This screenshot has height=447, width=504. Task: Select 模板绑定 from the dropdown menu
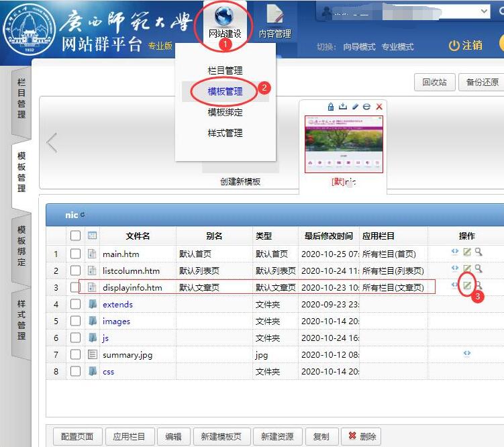click(225, 112)
